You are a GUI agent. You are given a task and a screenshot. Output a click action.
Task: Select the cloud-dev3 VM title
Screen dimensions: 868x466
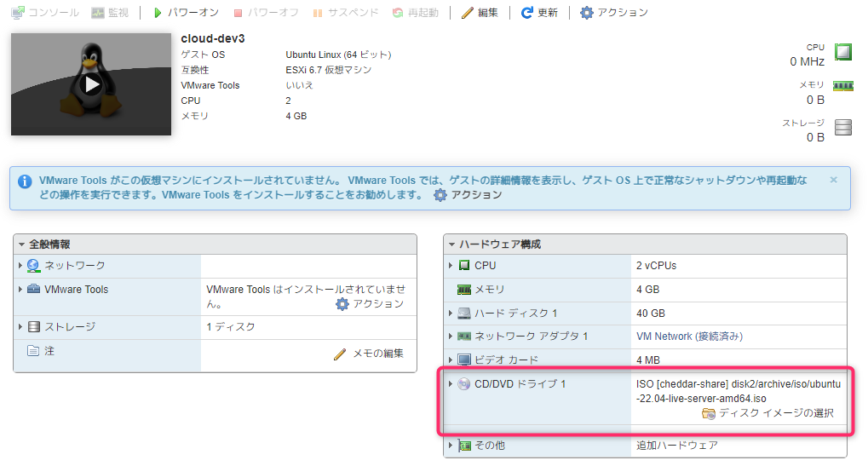pyautogui.click(x=213, y=38)
